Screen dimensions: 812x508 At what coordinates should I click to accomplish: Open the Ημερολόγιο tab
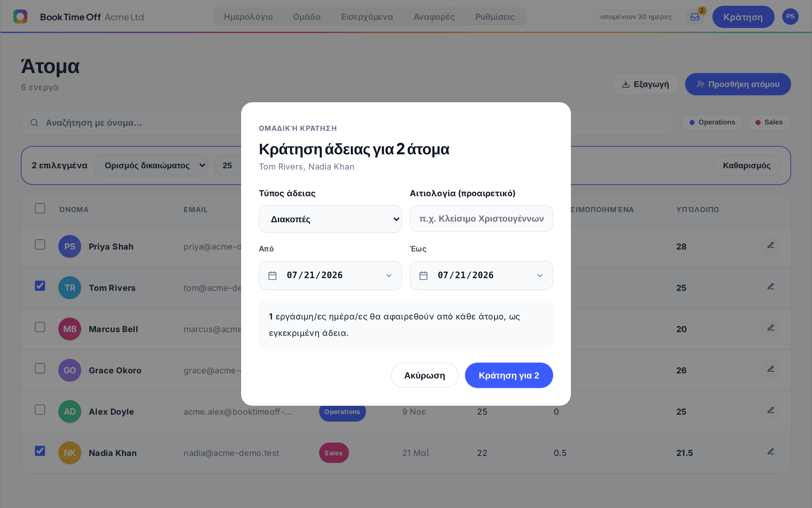(248, 17)
